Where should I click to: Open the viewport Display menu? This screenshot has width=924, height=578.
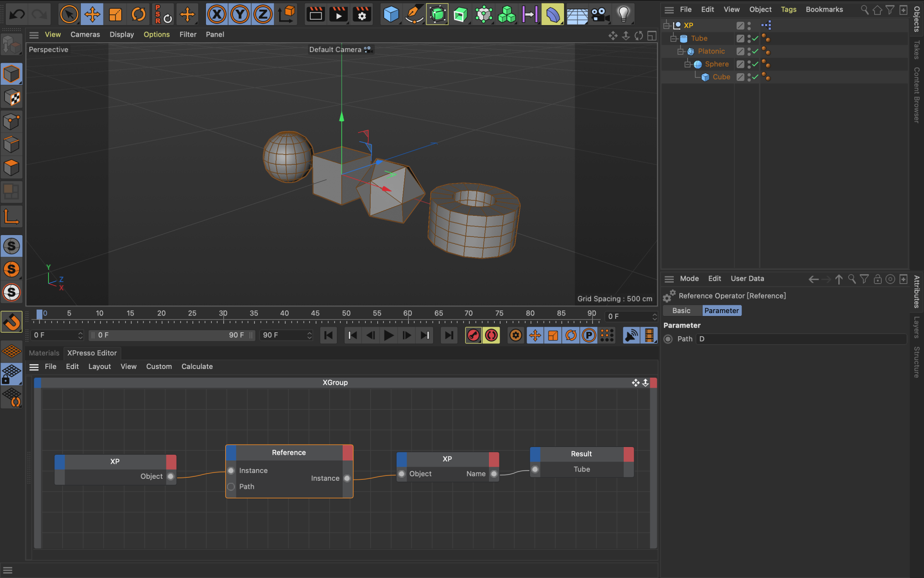[x=122, y=35]
